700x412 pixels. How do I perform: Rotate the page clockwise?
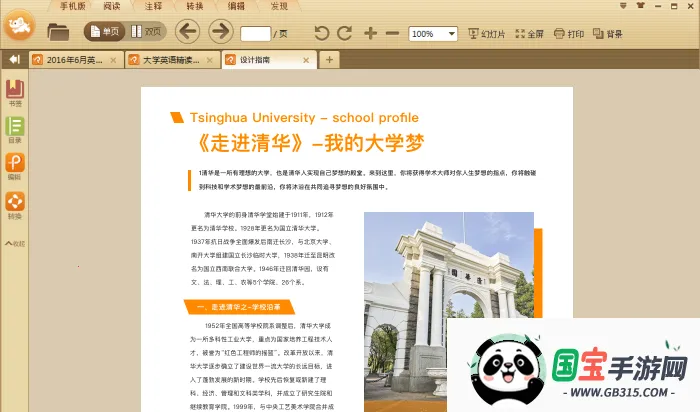click(345, 33)
